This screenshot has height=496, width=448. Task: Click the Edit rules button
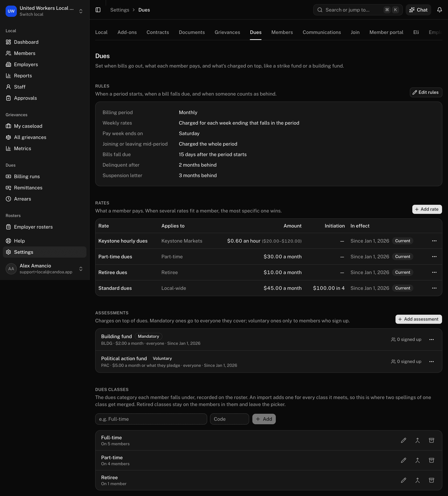tap(426, 92)
